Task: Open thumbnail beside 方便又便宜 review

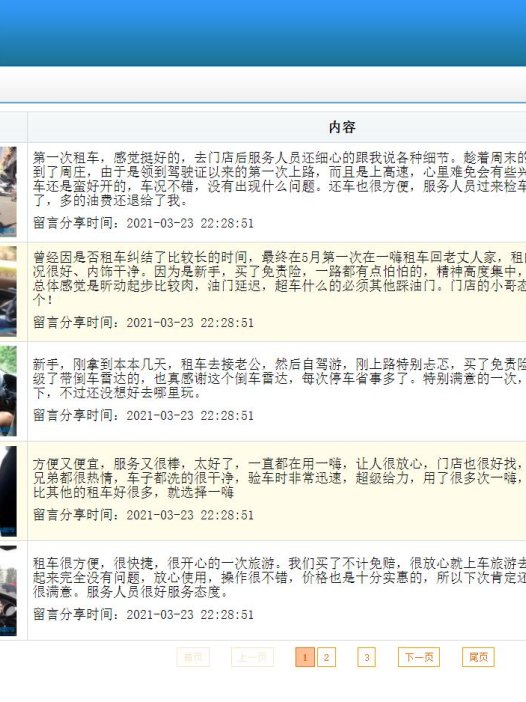Action: (x=8, y=491)
